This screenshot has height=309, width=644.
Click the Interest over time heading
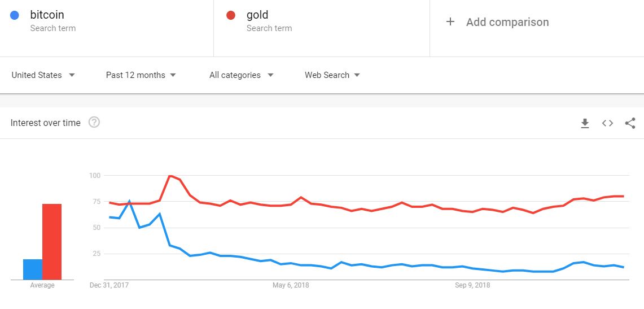[x=46, y=123]
